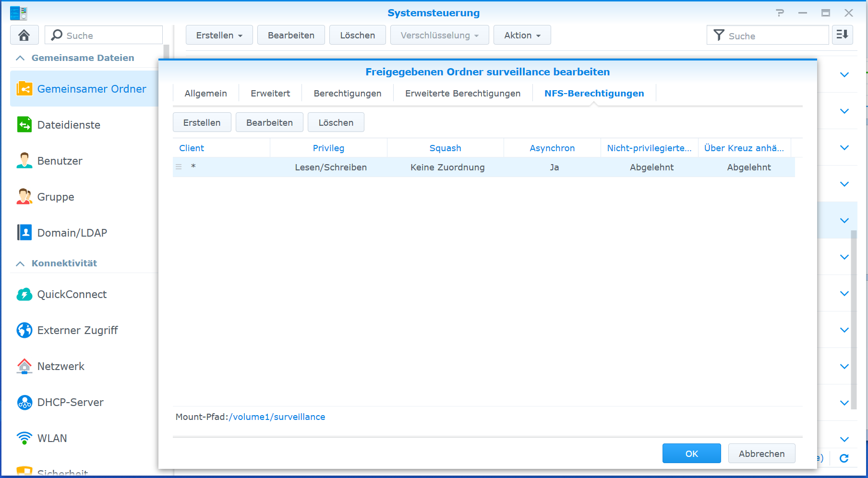Click OK to confirm folder changes

pyautogui.click(x=691, y=454)
